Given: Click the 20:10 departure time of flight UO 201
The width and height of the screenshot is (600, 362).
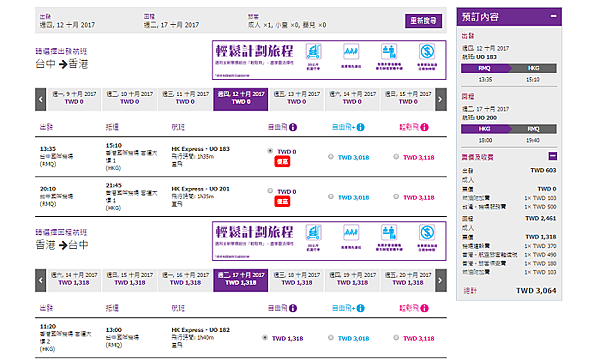Looking at the screenshot, I should [48, 189].
